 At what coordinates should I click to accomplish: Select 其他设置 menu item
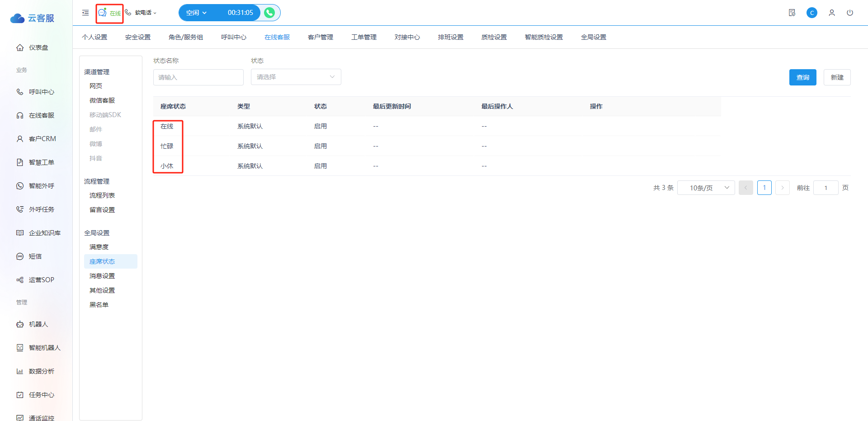coord(102,290)
